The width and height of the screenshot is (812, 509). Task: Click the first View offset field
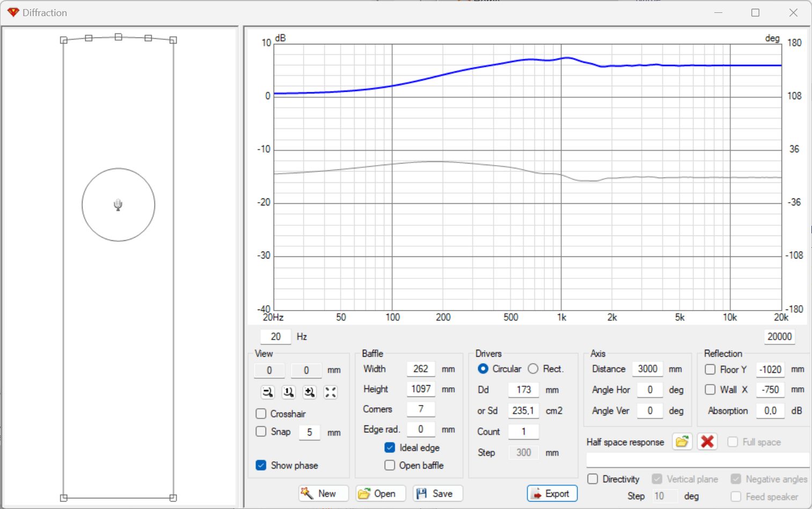269,370
